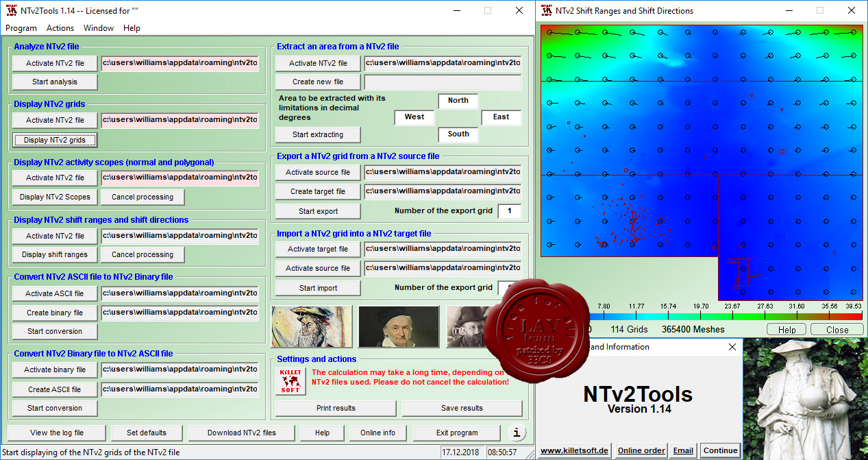The image size is (868, 460).
Task: Click the title bar icon of the Shift Ranges window
Action: (x=546, y=10)
